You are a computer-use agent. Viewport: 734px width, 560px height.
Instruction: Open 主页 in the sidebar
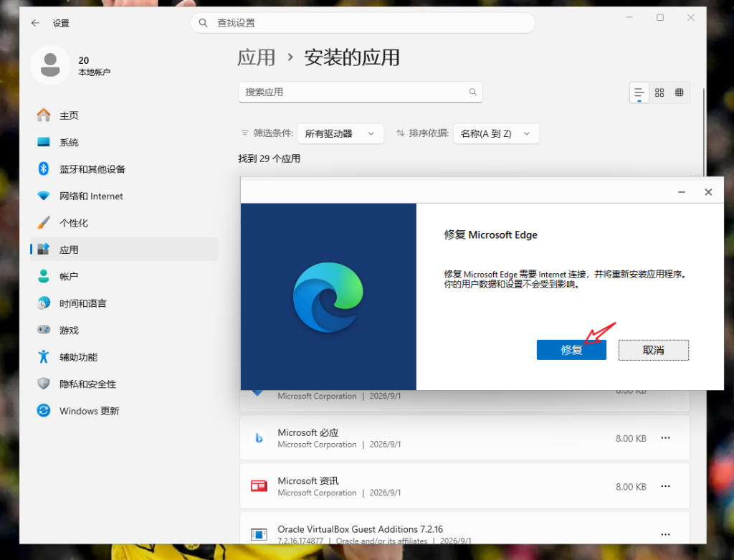124,115
